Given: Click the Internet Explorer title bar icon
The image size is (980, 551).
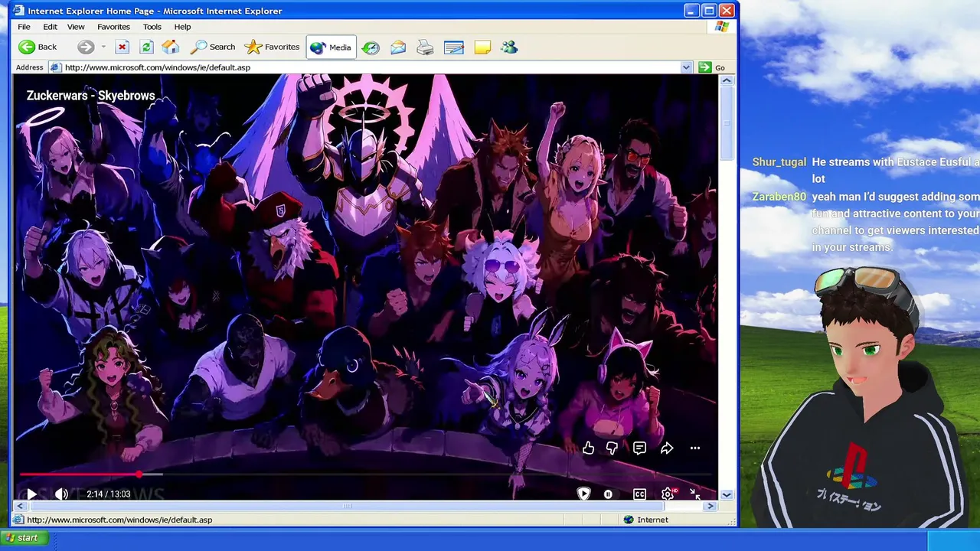Looking at the screenshot, I should point(18,11).
